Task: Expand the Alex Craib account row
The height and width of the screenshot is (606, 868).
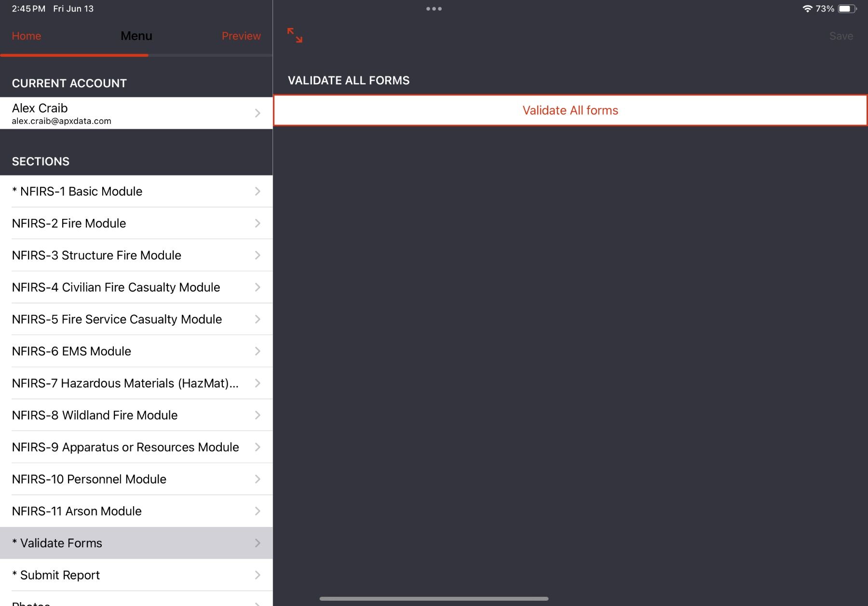Action: [x=257, y=113]
